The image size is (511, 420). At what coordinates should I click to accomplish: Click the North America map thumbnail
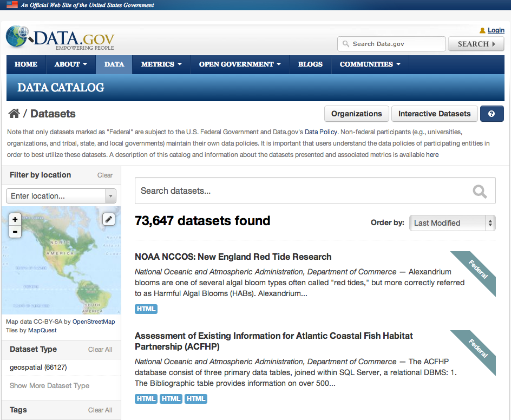61,260
